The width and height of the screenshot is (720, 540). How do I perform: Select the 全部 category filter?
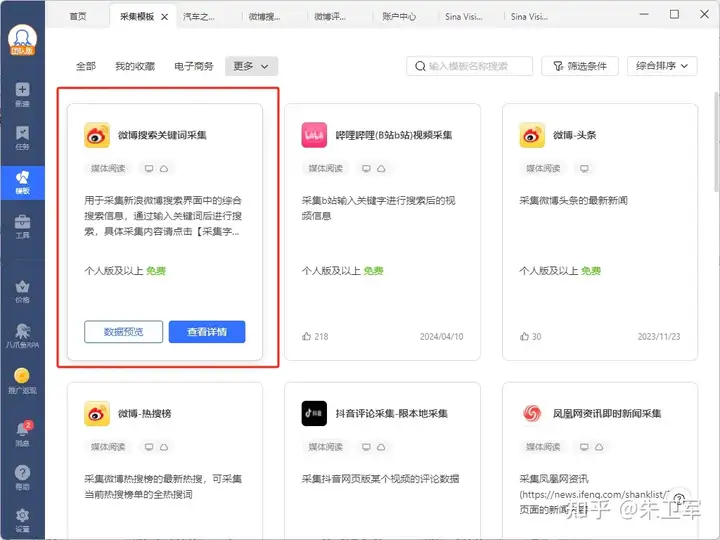pyautogui.click(x=86, y=66)
